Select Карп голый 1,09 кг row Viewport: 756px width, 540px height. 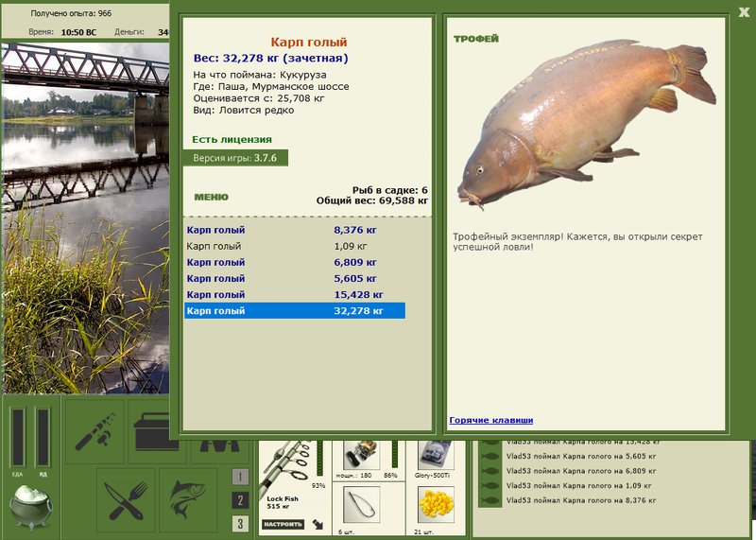(x=295, y=246)
